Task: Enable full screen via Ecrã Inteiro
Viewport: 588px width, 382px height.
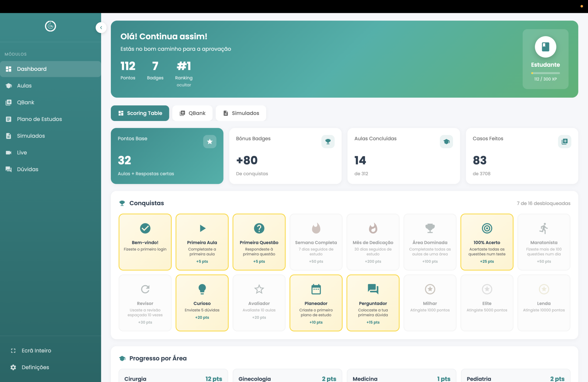Action: pyautogui.click(x=36, y=350)
